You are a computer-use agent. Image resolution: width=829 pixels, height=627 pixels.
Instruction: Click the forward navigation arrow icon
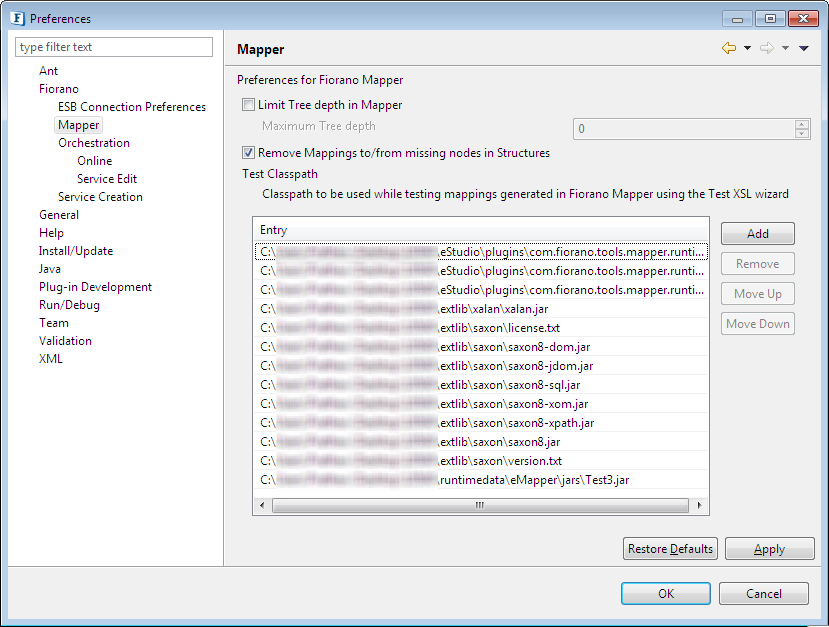tap(766, 49)
